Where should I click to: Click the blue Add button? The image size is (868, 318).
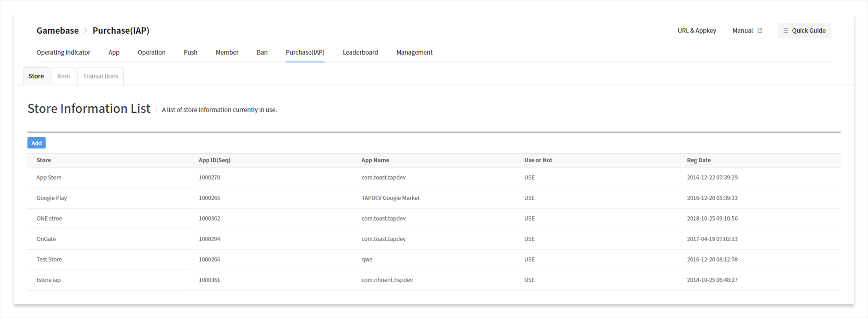pos(37,143)
